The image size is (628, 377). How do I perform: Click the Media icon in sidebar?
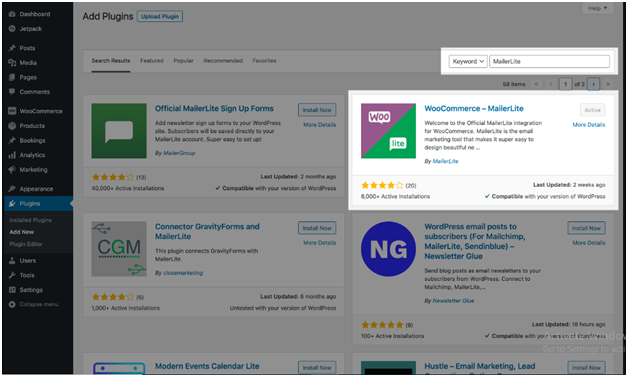coord(12,63)
